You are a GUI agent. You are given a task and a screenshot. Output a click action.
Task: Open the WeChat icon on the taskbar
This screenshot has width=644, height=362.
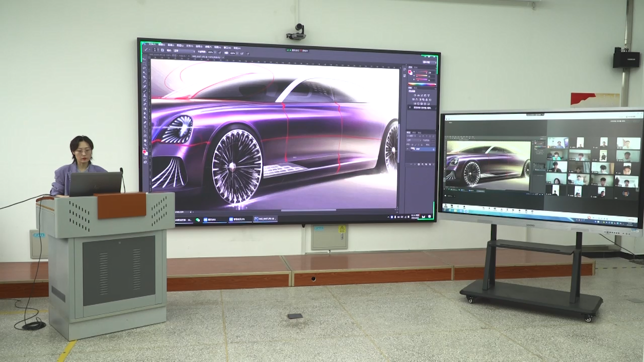click(x=198, y=219)
